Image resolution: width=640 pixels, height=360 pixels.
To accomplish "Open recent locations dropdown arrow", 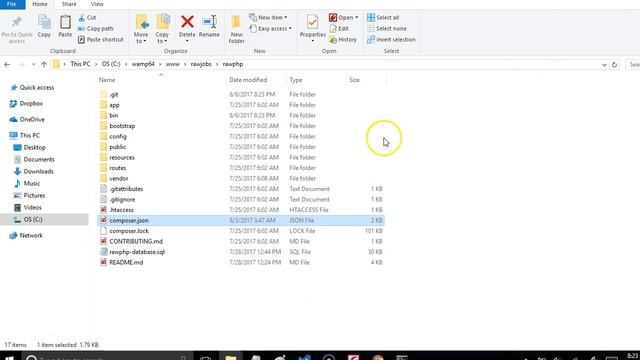I will tap(33, 64).
